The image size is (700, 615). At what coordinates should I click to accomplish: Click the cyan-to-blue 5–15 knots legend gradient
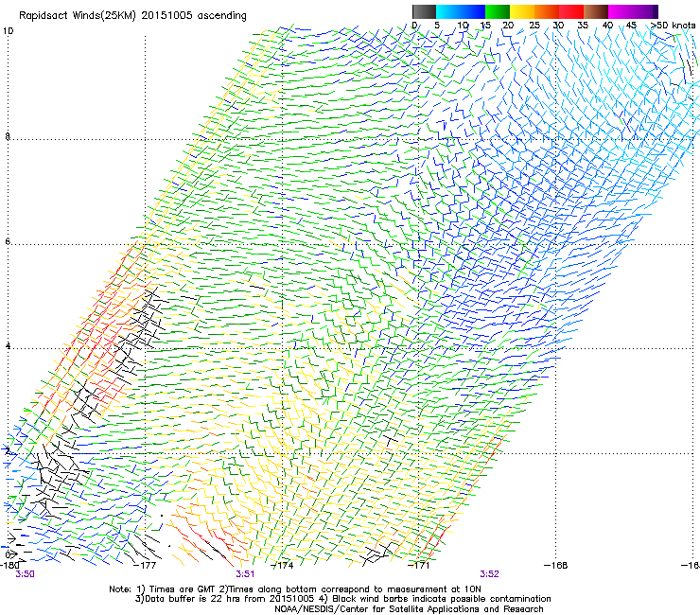point(461,11)
